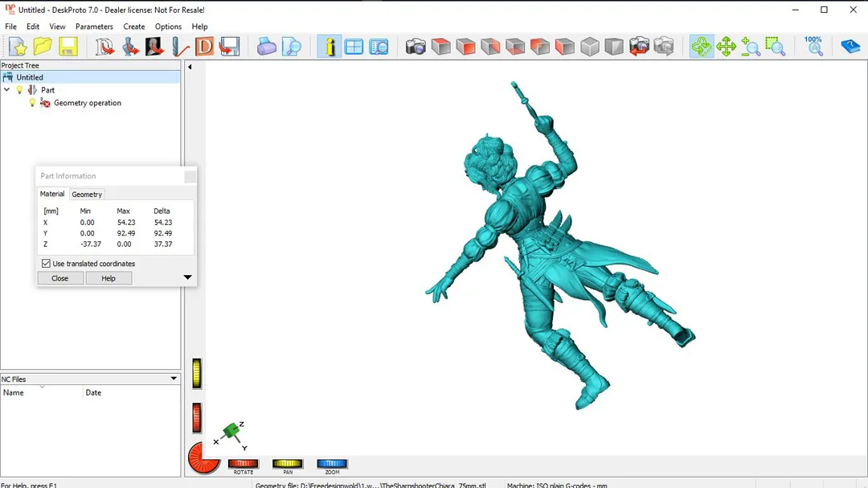The width and height of the screenshot is (868, 488).
Task: Open the Options menu
Action: pyautogui.click(x=168, y=27)
